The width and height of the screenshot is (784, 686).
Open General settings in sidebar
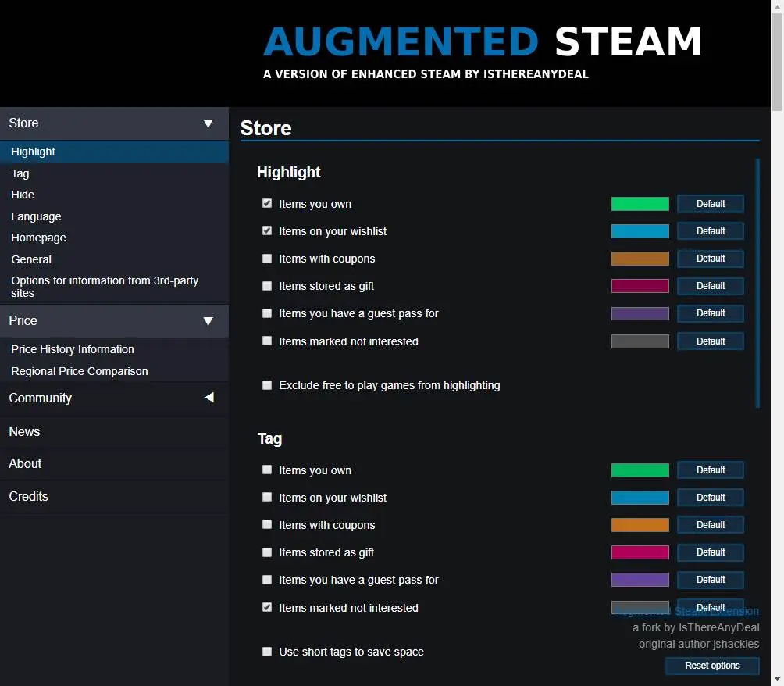click(x=114, y=259)
